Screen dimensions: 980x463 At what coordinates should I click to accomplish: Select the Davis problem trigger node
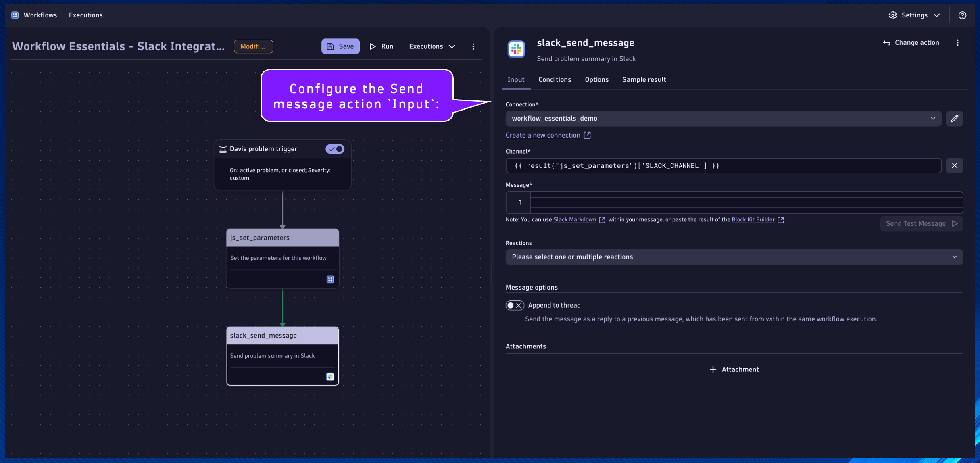(x=282, y=165)
